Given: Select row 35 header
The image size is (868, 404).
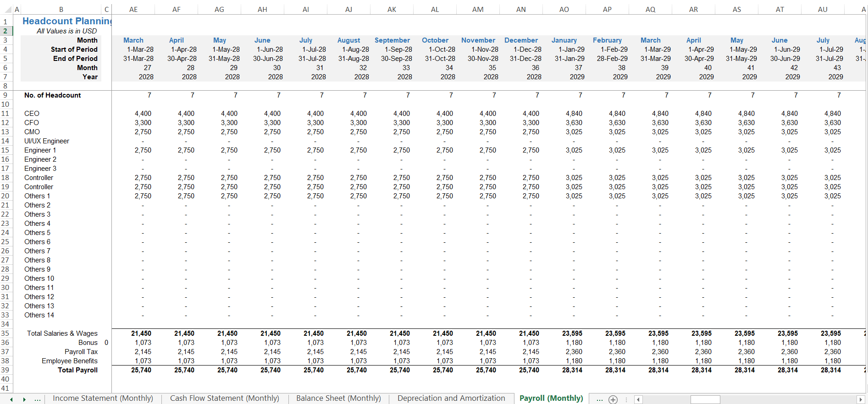Looking at the screenshot, I should pos(6,333).
